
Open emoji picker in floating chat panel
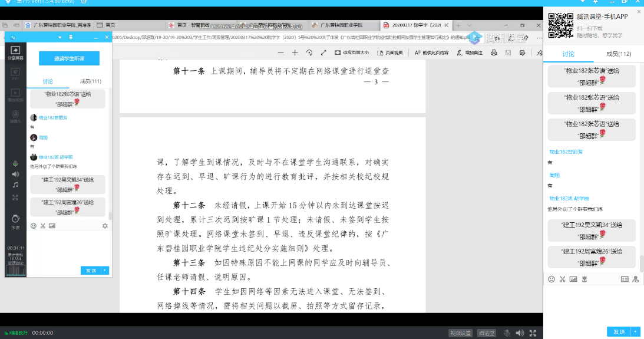(x=33, y=226)
